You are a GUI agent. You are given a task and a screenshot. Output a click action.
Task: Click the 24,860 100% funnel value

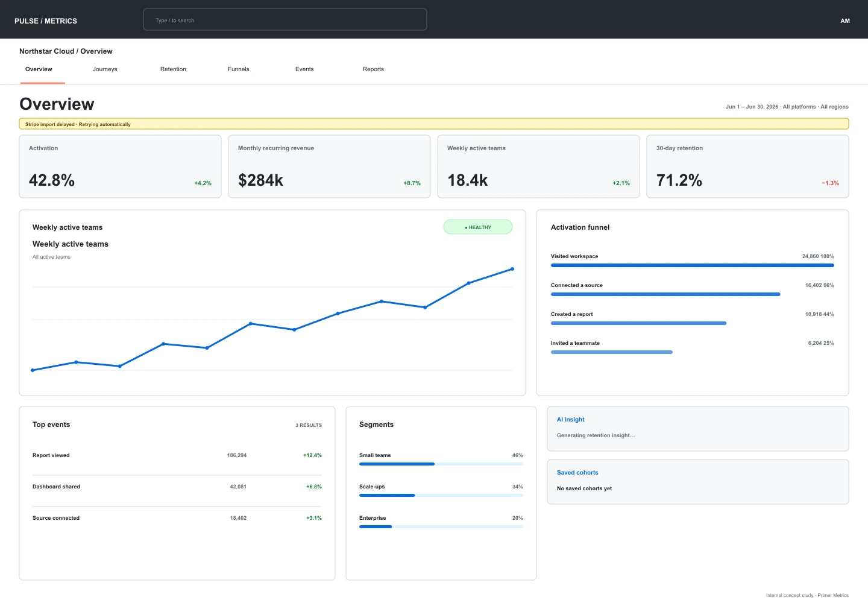coord(818,256)
